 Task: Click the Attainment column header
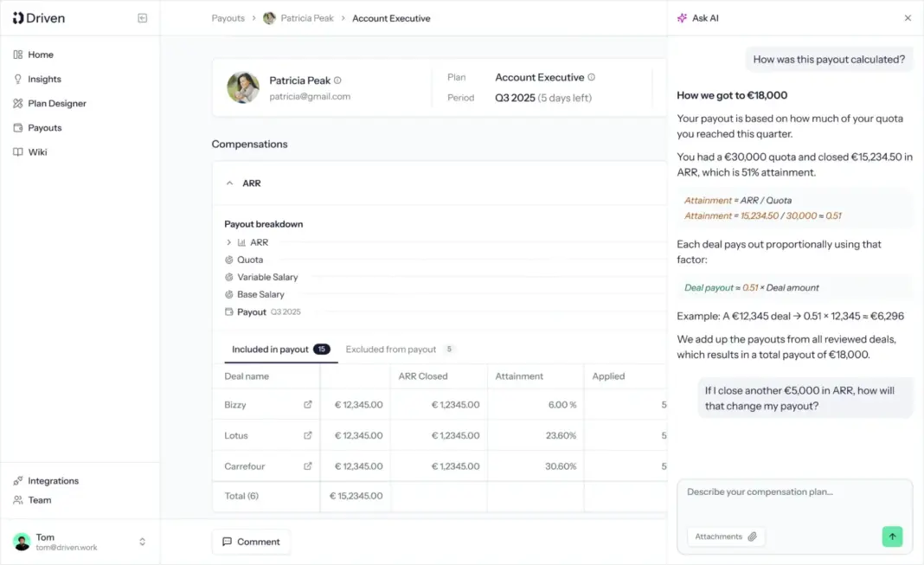(x=519, y=376)
